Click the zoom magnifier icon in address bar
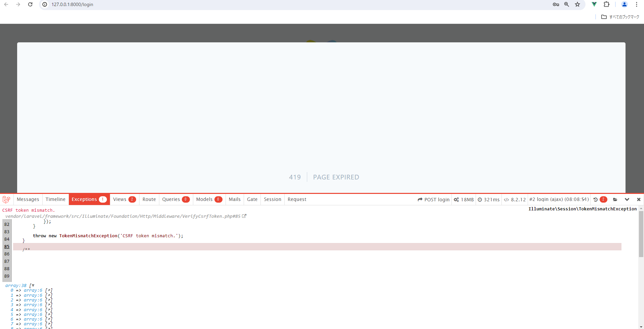644x329 pixels. coord(567,4)
